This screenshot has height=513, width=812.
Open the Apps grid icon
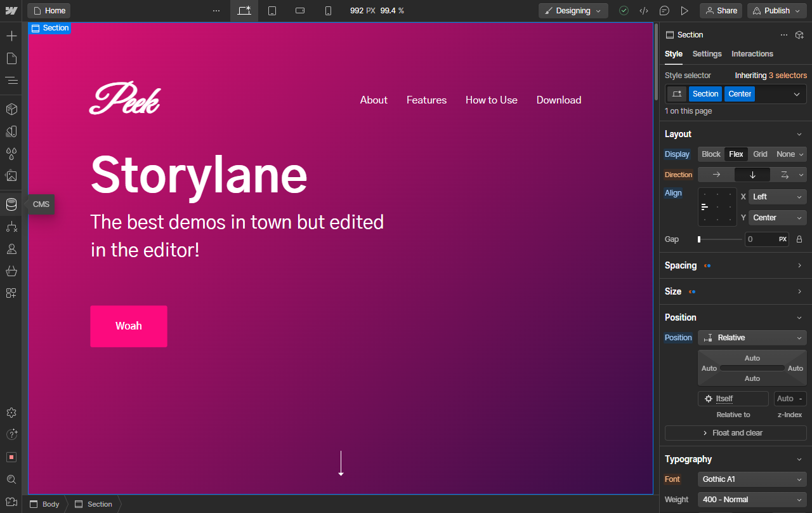11,293
